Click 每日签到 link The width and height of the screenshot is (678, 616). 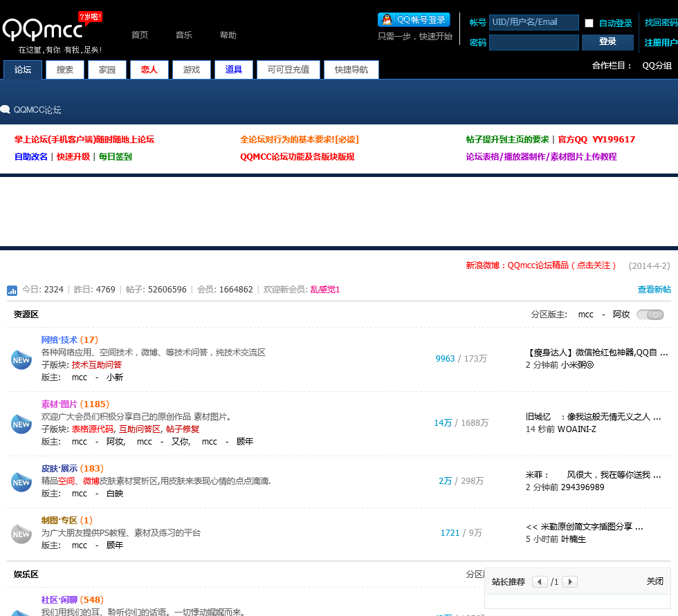[x=115, y=157]
